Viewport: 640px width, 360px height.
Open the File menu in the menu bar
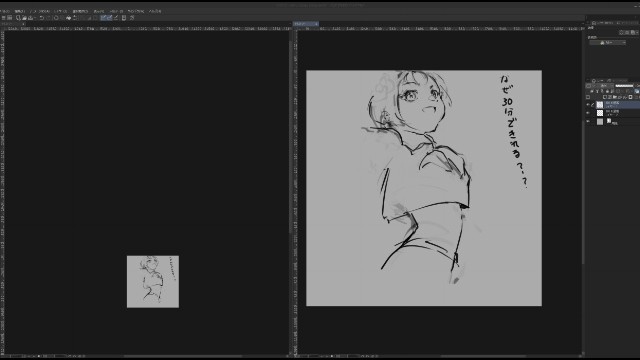5,11
